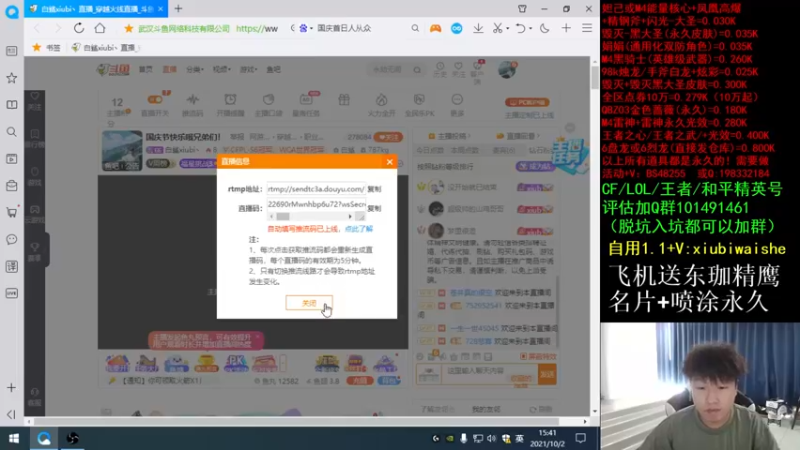
Task: Open the reading book sidebar icon
Action: 12,105
